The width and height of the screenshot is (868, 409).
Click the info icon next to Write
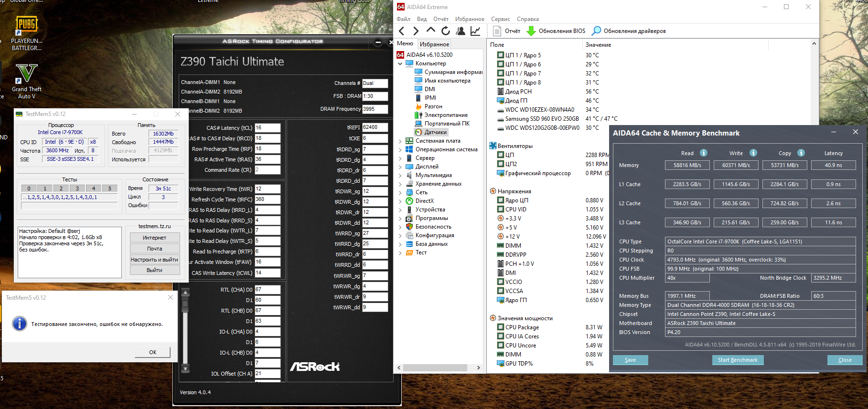pyautogui.click(x=753, y=153)
